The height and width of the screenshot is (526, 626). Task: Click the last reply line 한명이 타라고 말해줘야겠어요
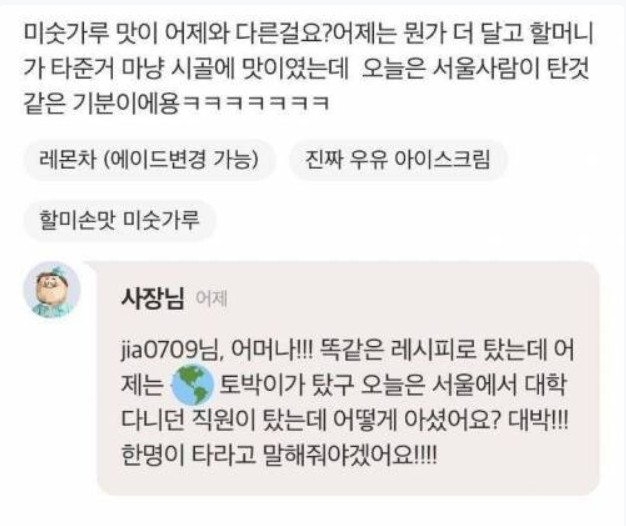279,455
